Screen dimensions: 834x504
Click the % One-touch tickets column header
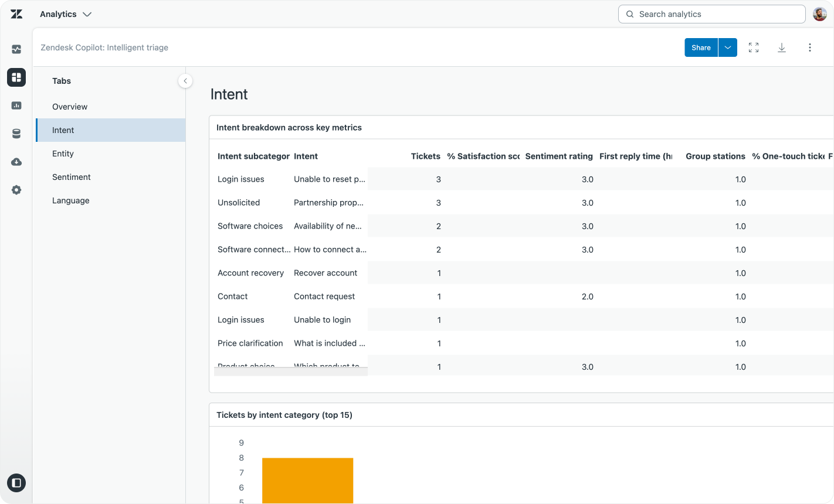788,156
